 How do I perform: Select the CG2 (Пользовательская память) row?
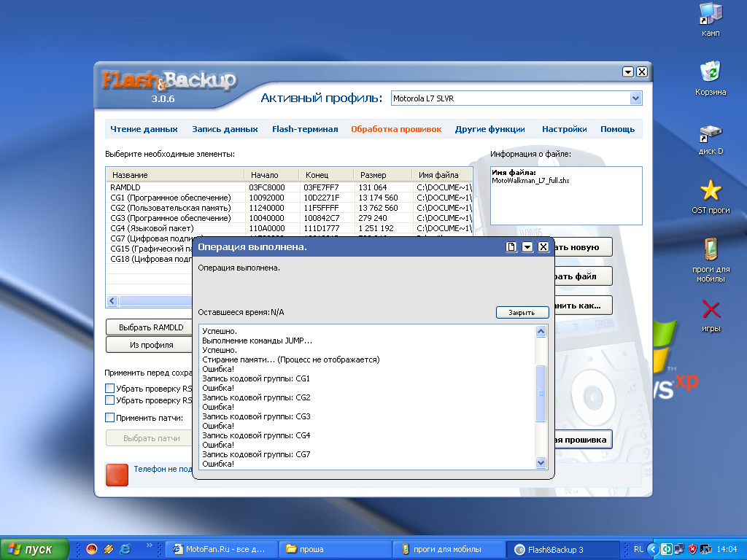[x=289, y=208]
